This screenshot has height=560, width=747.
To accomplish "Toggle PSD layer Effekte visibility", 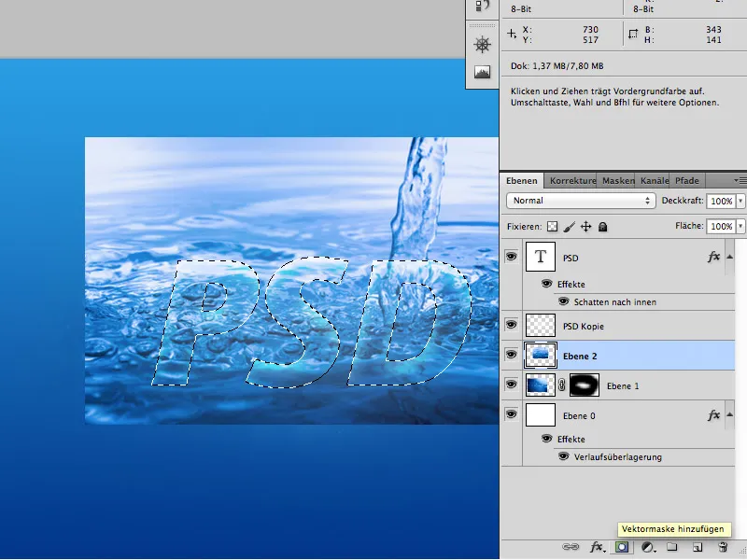I will [546, 284].
